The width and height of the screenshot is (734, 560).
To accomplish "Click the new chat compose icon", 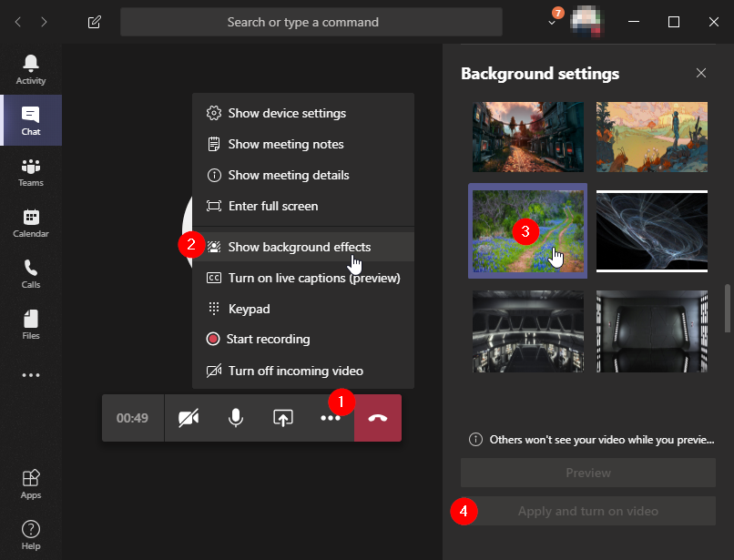I will pyautogui.click(x=95, y=22).
